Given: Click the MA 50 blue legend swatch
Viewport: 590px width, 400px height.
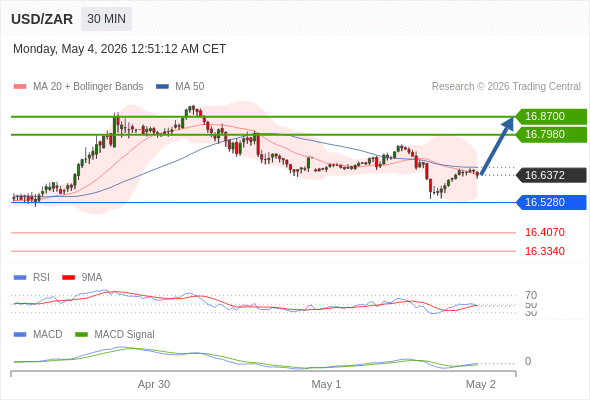Looking at the screenshot, I should 162,87.
